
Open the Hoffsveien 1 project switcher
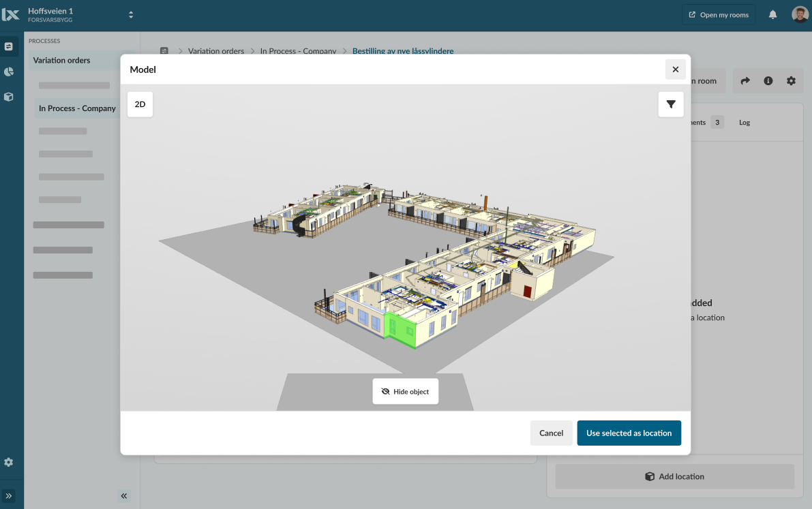click(131, 15)
